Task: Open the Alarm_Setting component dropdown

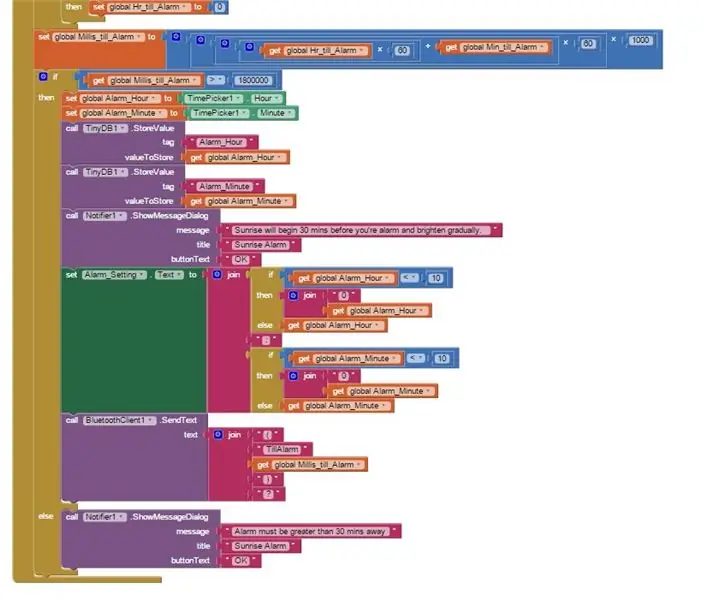Action: click(114, 275)
